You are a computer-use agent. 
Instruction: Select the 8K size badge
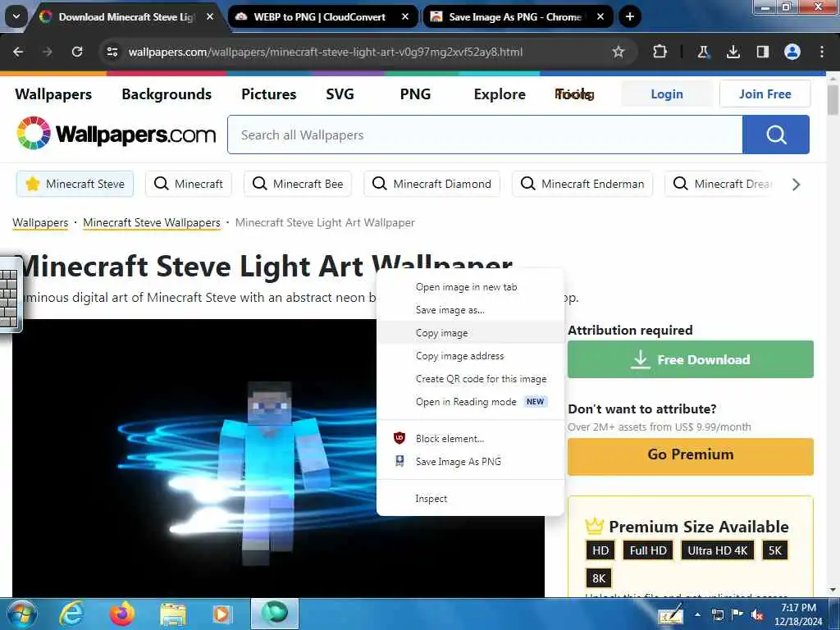(x=599, y=578)
